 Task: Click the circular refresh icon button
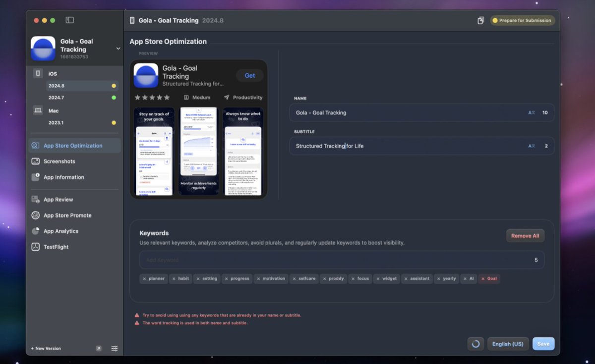pyautogui.click(x=476, y=344)
